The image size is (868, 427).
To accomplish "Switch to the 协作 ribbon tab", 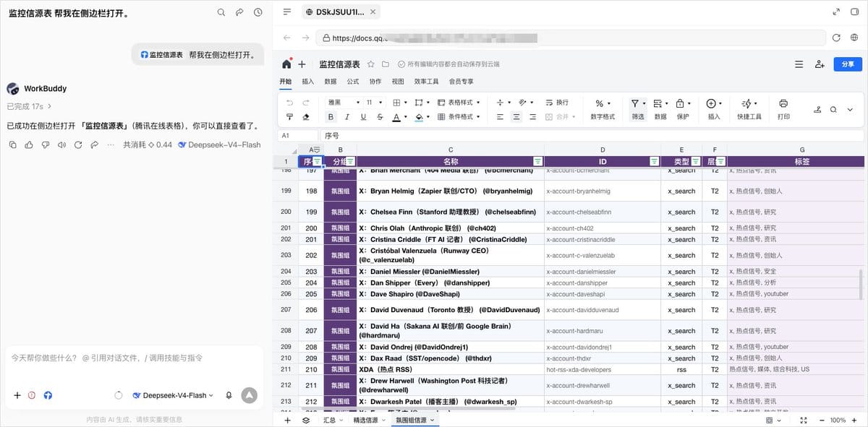I will (375, 82).
